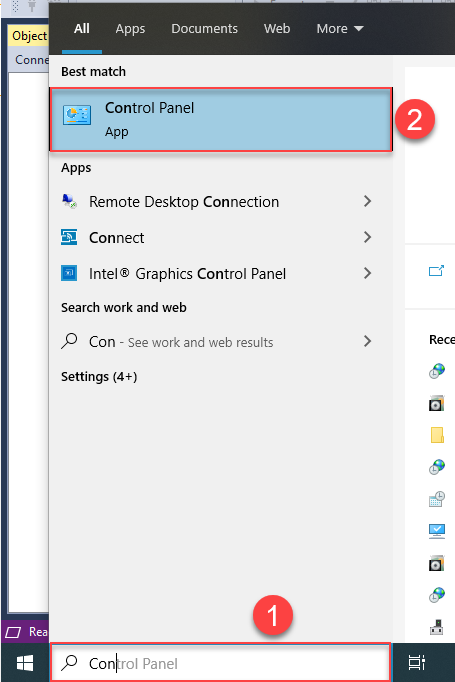The width and height of the screenshot is (455, 682).
Task: Select the Web search tab
Action: [277, 29]
